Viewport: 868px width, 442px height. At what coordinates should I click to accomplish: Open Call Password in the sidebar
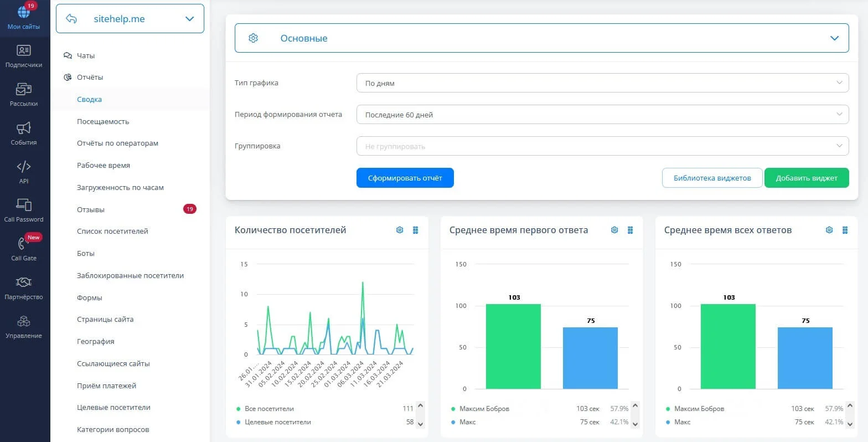coord(24,205)
